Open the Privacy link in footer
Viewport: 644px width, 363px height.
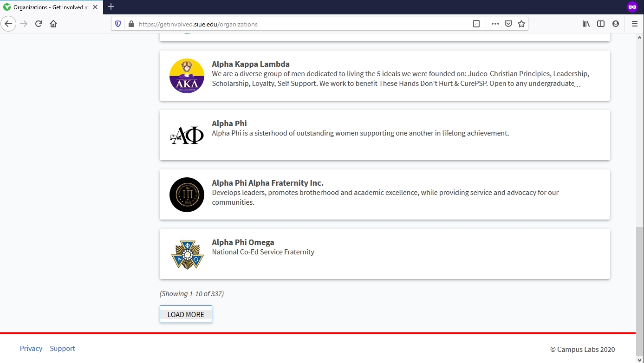(x=31, y=349)
